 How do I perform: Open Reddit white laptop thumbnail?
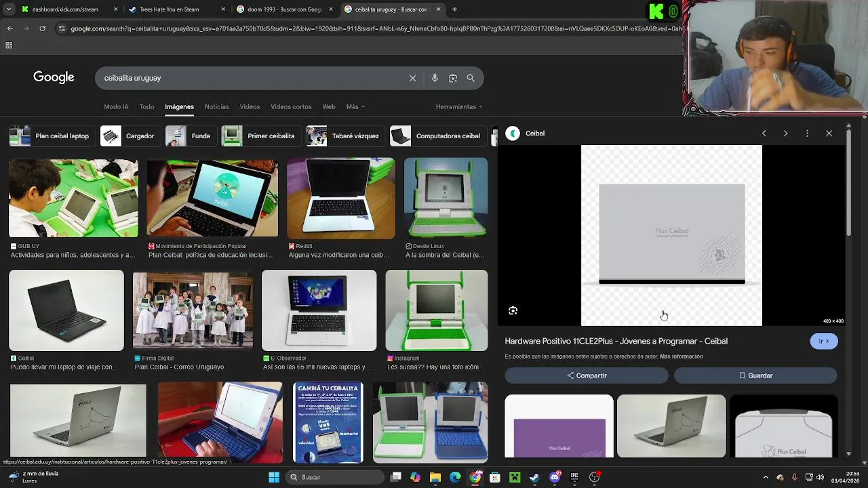pyautogui.click(x=341, y=198)
